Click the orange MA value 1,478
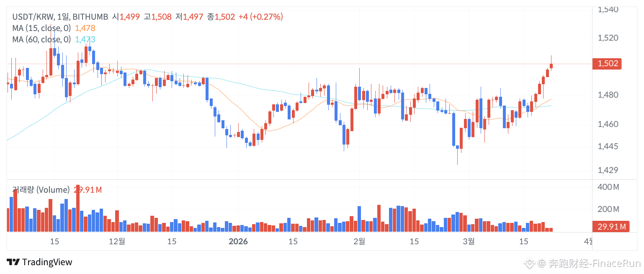644x274 pixels. coord(85,28)
